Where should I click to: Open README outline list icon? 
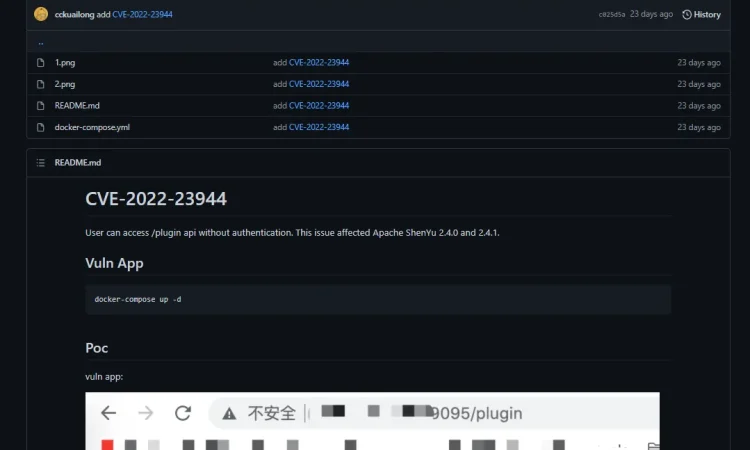coord(41,163)
